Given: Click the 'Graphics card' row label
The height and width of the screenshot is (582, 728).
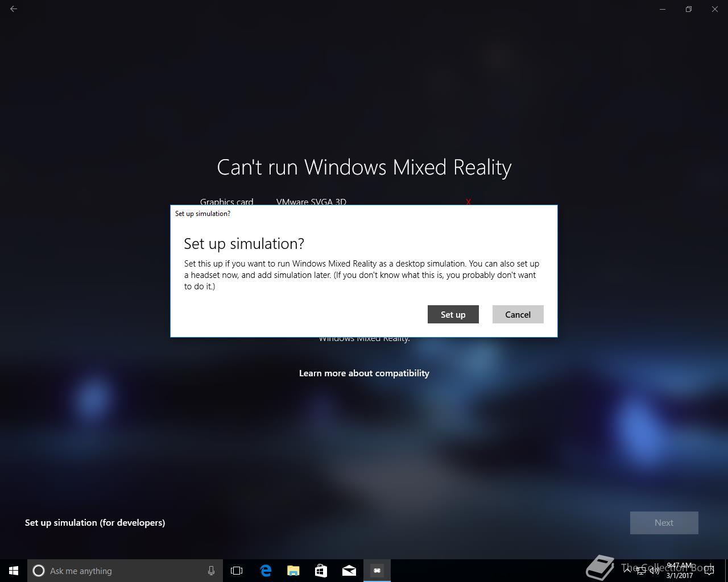Looking at the screenshot, I should tap(226, 202).
